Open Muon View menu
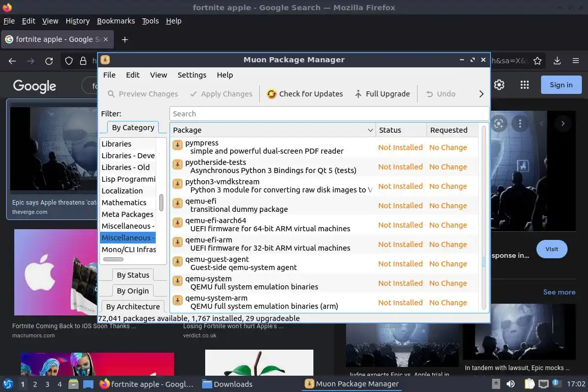Screen dimensions: 588x392 coord(159,75)
